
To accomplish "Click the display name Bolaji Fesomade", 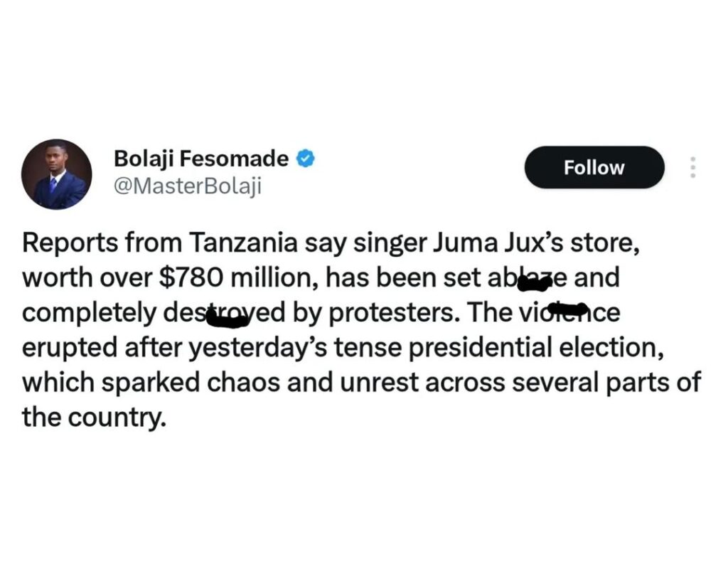I will pos(201,159).
